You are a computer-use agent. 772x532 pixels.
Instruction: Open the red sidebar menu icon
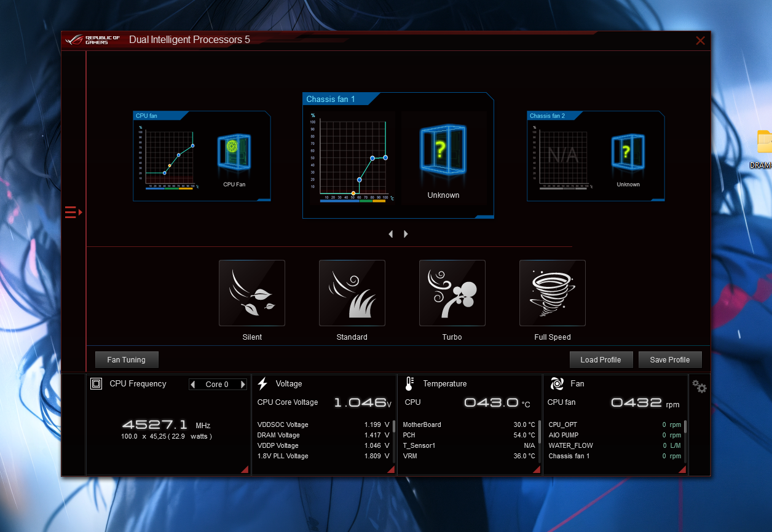tap(73, 212)
